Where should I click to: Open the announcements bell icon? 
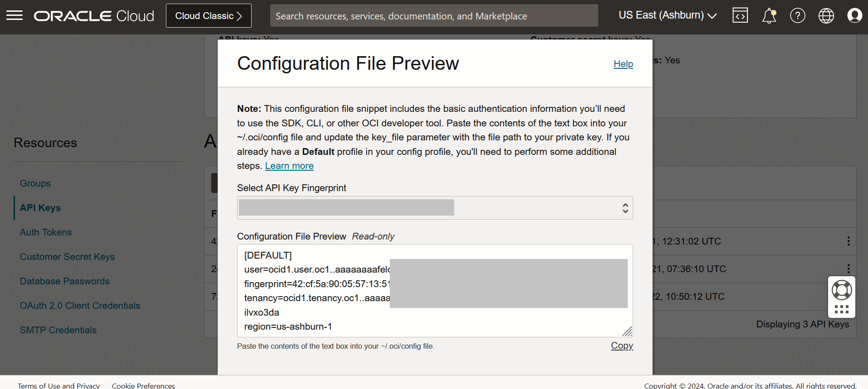[x=769, y=16]
